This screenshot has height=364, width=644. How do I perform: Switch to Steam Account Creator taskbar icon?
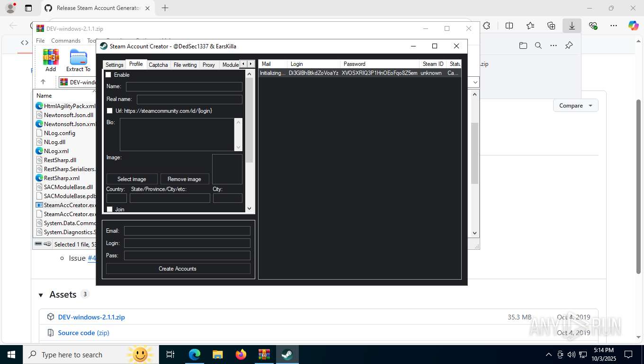click(x=287, y=355)
